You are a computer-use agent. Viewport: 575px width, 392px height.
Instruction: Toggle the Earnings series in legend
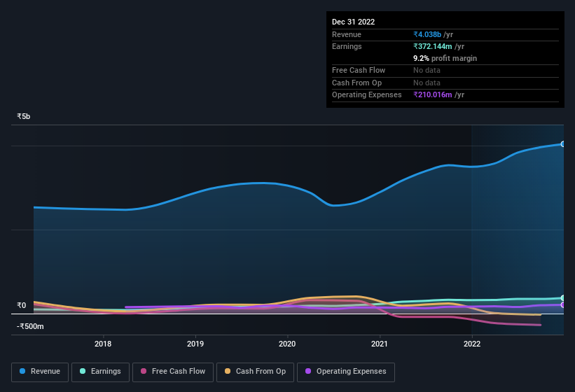[x=100, y=372]
